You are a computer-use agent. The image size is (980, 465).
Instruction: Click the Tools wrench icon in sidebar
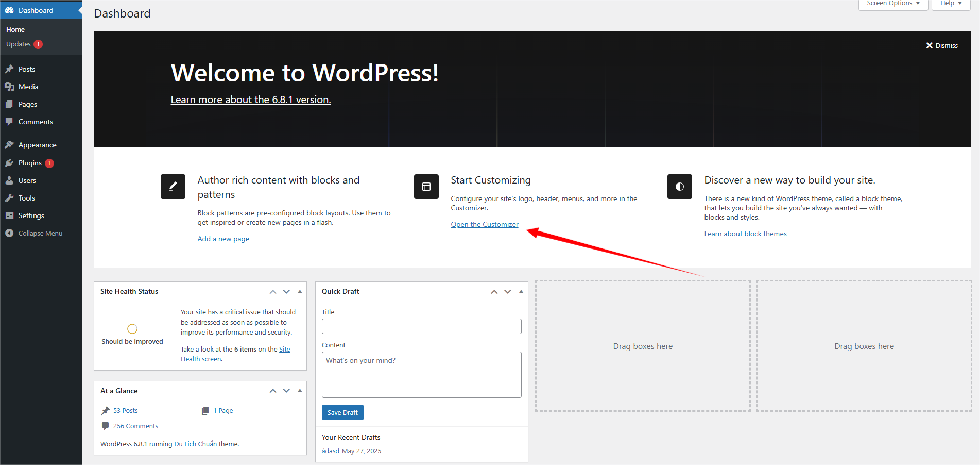(x=9, y=198)
